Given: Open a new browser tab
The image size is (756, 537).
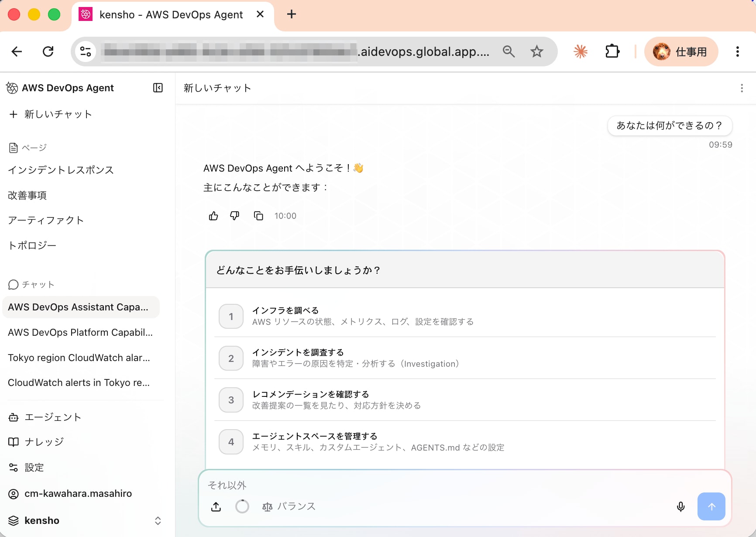Looking at the screenshot, I should pos(292,14).
